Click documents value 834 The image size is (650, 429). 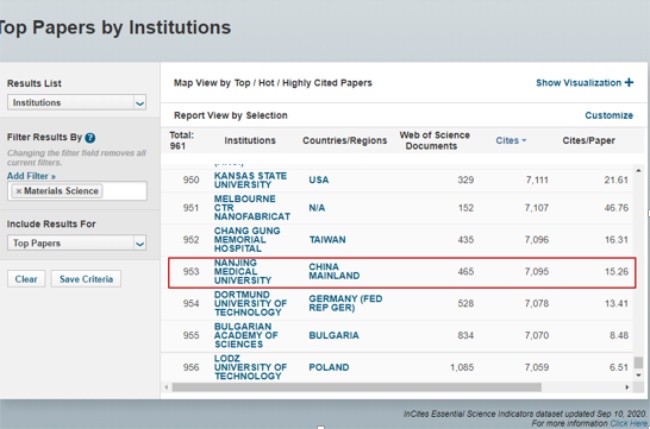pyautogui.click(x=466, y=335)
